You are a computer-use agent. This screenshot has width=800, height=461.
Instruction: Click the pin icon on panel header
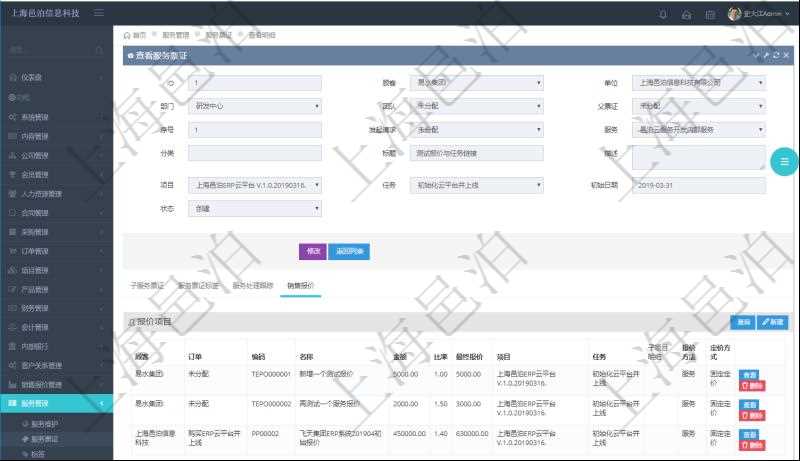point(764,56)
